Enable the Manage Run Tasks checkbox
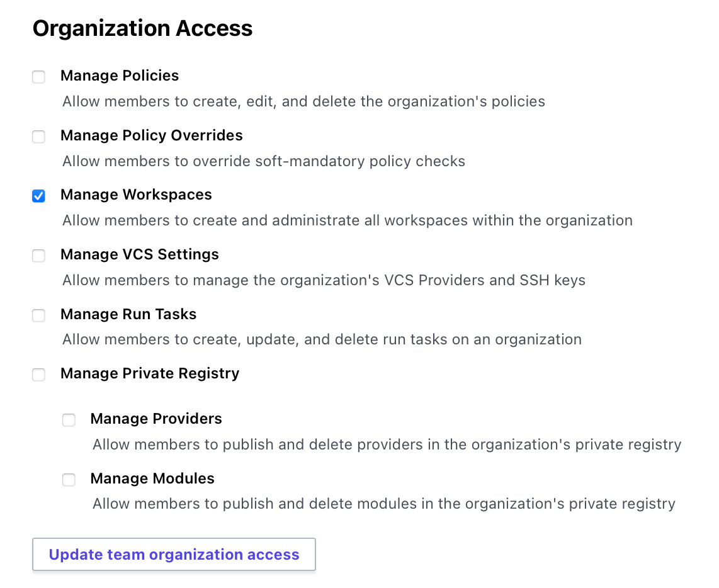 click(x=39, y=315)
